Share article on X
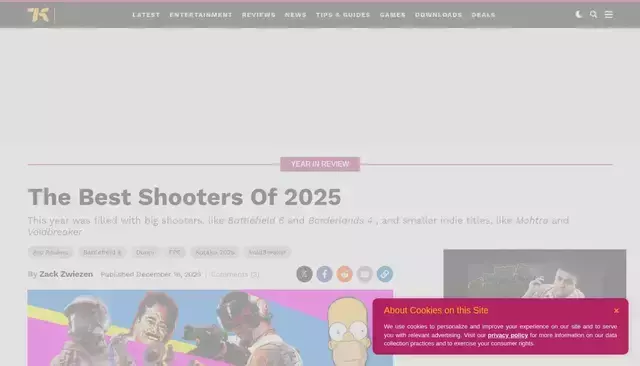The width and height of the screenshot is (640, 366). point(304,274)
